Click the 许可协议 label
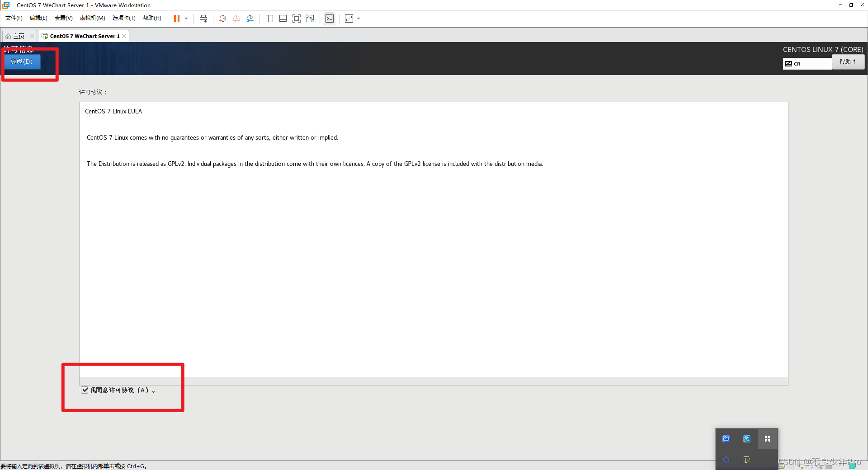 click(x=93, y=92)
